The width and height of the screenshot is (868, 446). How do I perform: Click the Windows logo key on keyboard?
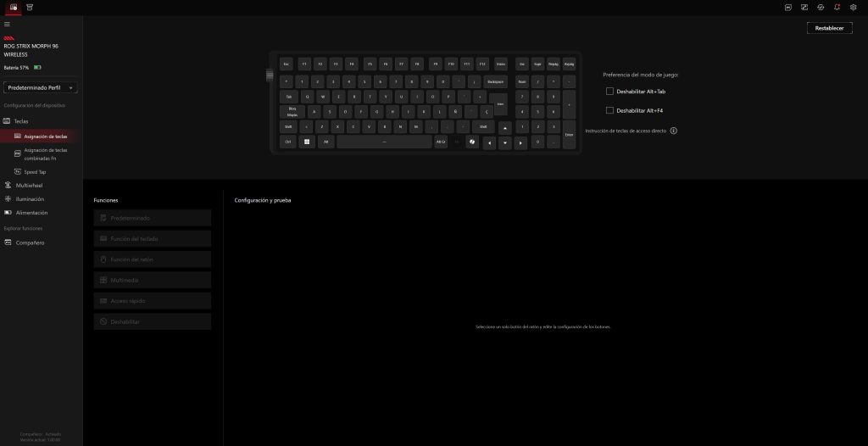306,142
